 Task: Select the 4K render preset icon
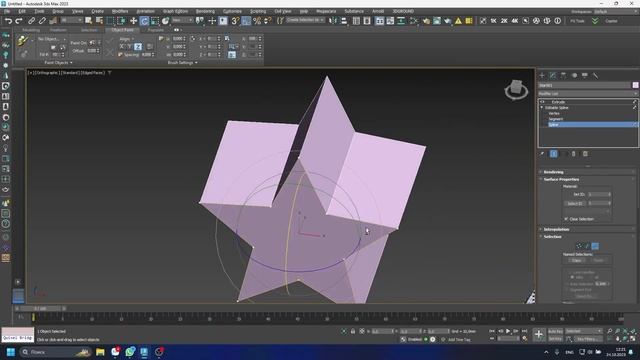[515, 21]
